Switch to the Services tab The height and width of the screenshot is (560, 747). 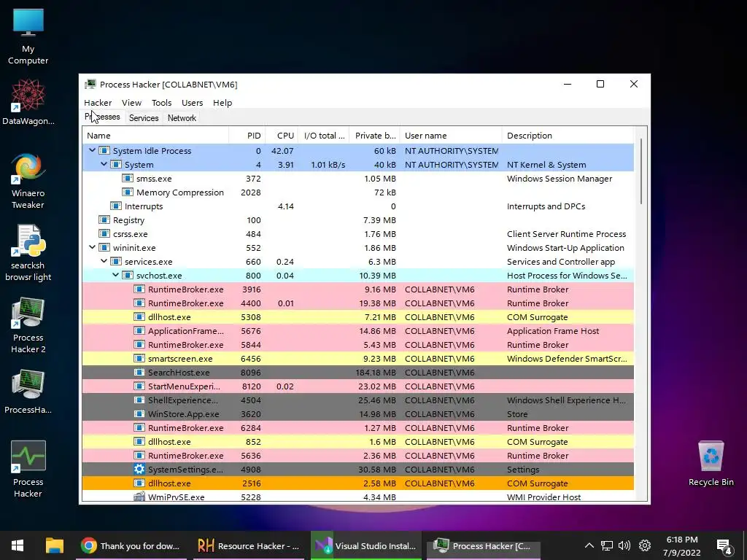point(144,118)
